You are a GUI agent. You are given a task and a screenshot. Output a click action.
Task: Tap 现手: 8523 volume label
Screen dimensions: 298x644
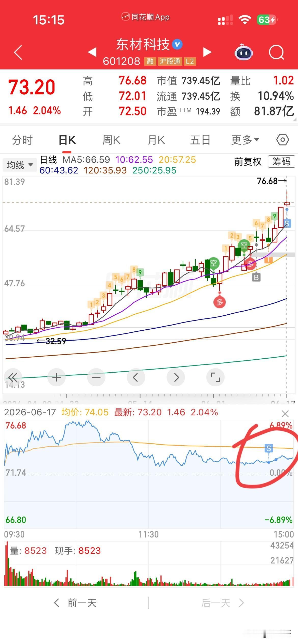pos(78,551)
